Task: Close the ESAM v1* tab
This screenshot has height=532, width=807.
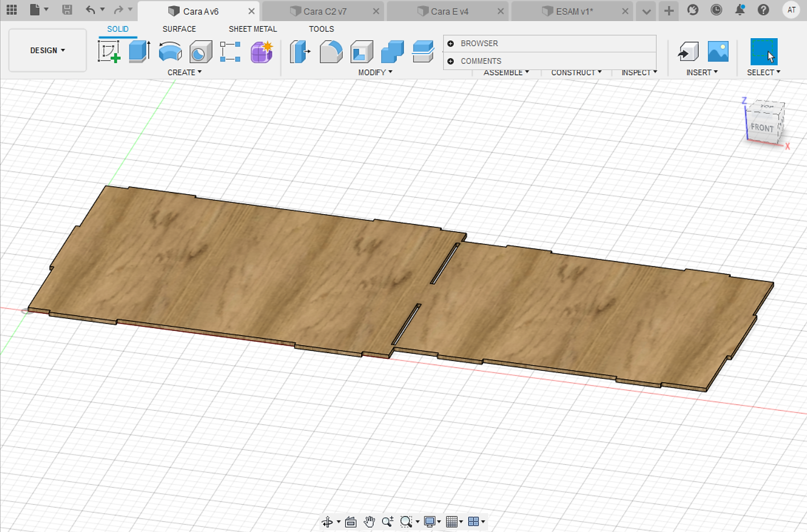Action: tap(625, 11)
